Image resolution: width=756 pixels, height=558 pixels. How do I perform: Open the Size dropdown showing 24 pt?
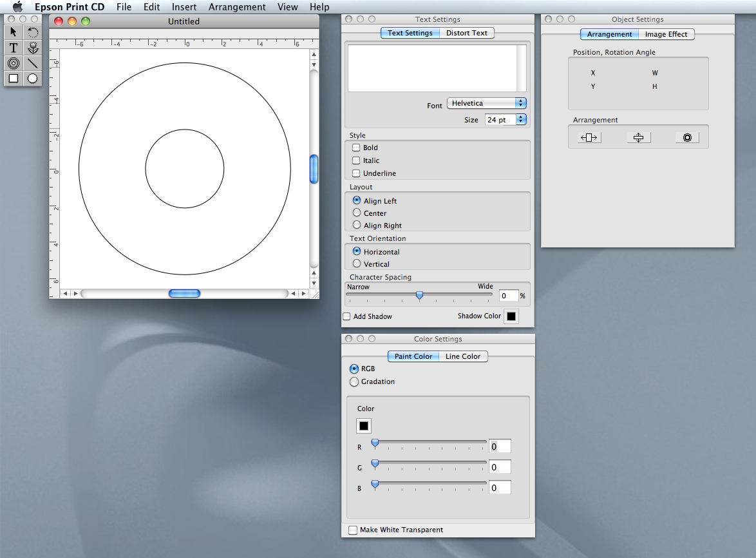[x=506, y=120]
